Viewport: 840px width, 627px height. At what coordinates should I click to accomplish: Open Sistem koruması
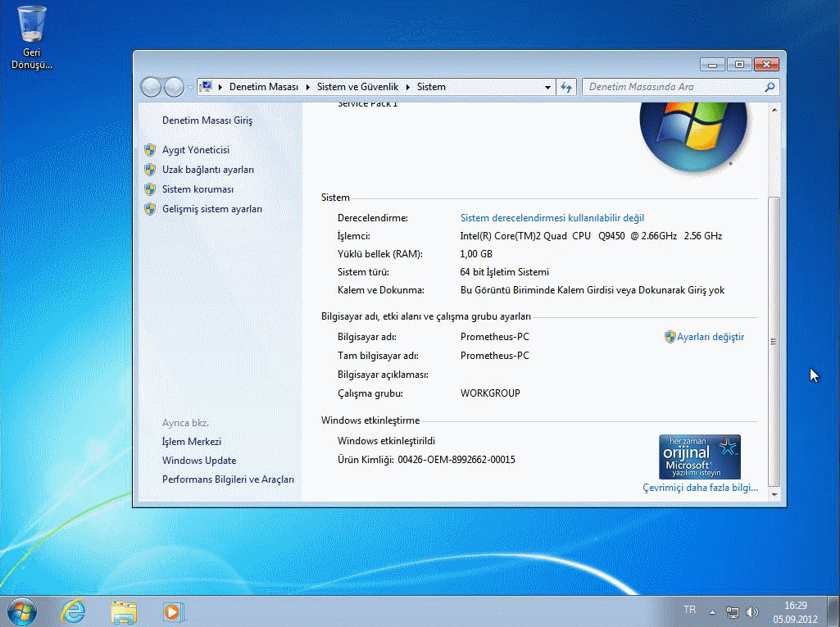[198, 189]
